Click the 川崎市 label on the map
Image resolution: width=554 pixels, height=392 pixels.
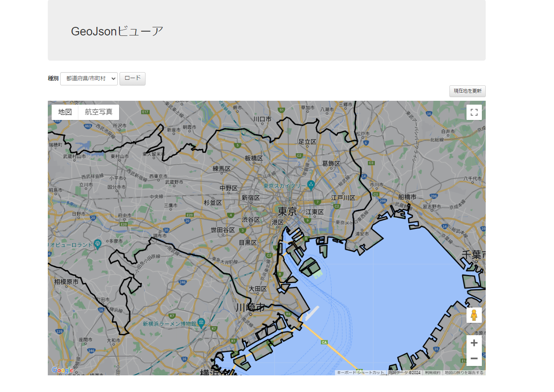coord(250,307)
